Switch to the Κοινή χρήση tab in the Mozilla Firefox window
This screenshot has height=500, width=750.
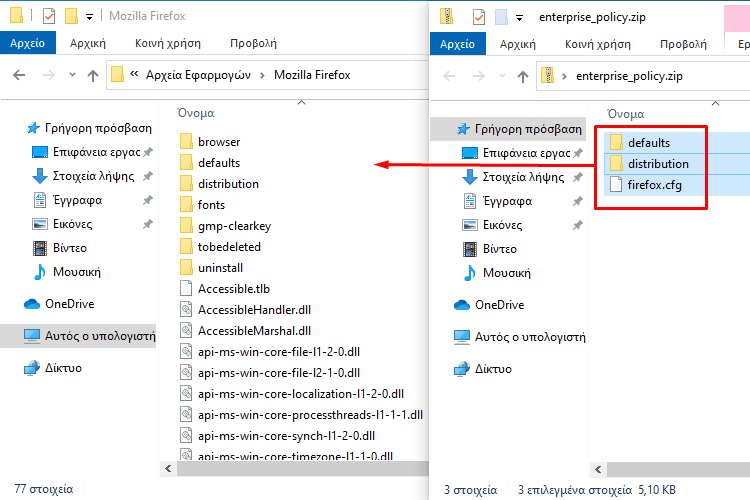[168, 43]
